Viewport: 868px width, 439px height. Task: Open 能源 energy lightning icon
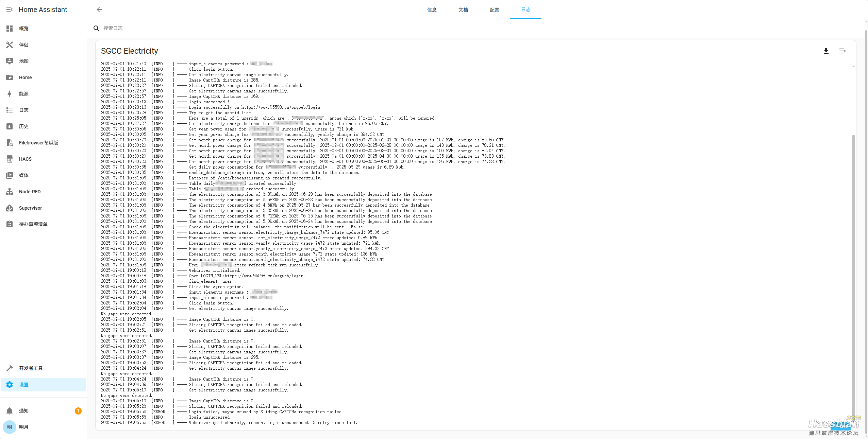pos(10,94)
